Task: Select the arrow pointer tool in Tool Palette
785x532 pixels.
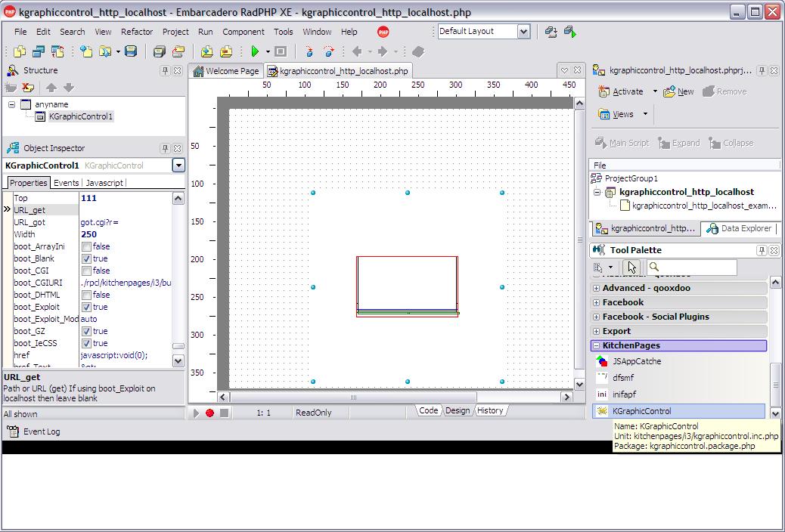Action: (x=631, y=268)
